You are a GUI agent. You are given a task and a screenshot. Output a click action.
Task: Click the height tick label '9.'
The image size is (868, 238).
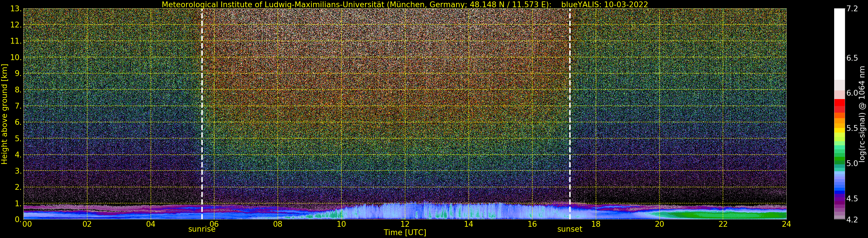click(x=18, y=73)
